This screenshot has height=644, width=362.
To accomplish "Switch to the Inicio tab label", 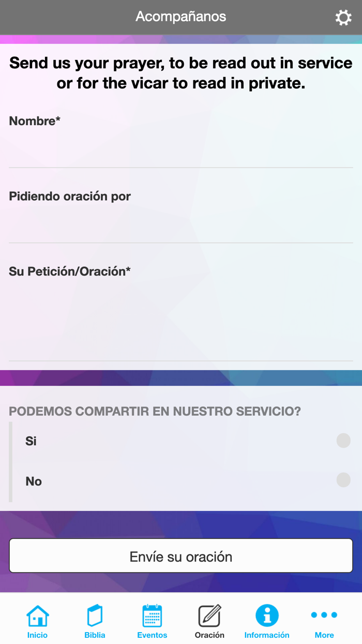I will [x=37, y=635].
